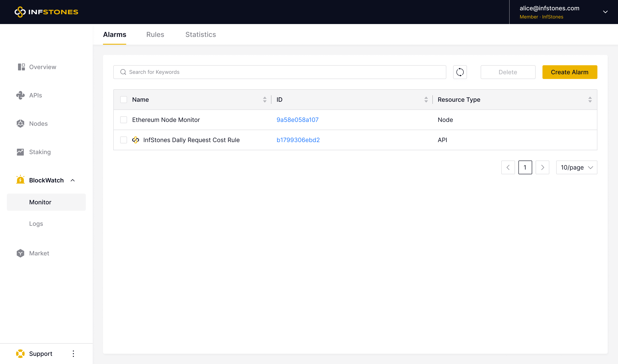The height and width of the screenshot is (364, 618).
Task: Click the InfStones logo in header
Action: [x=46, y=12]
